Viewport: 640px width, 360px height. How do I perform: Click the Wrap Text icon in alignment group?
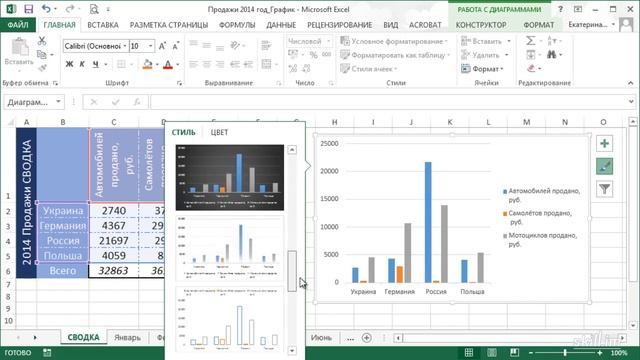point(266,45)
